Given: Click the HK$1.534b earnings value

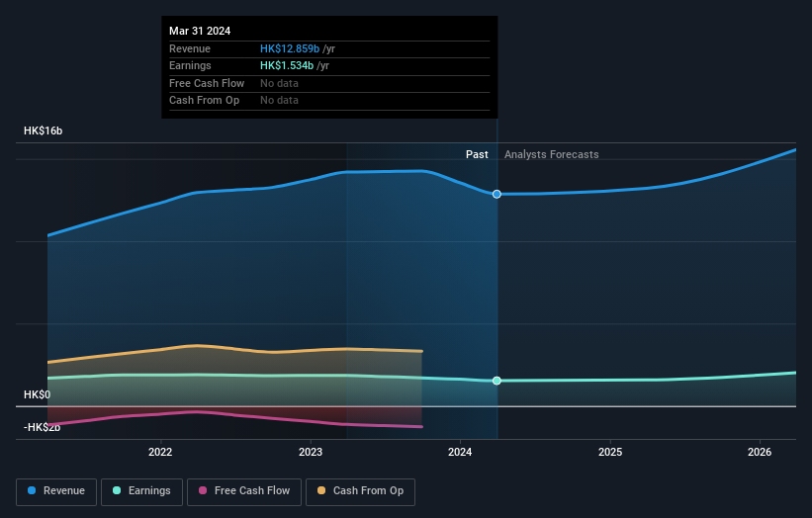Looking at the screenshot, I should [x=287, y=65].
